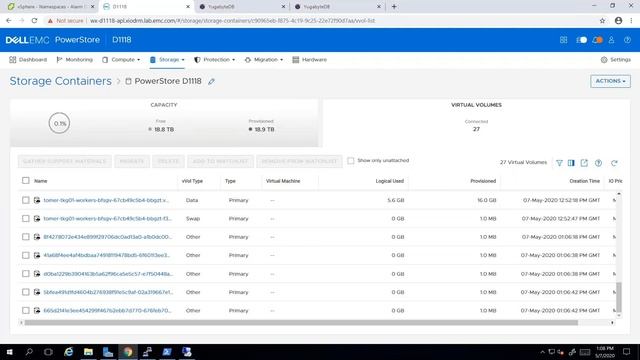The image size is (640, 360).
Task: Switch to first YugabyteDB browser tab
Action: click(242, 7)
